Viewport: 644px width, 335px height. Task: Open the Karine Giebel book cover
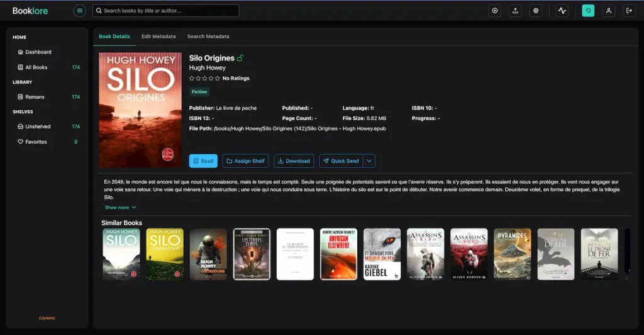coord(382,254)
